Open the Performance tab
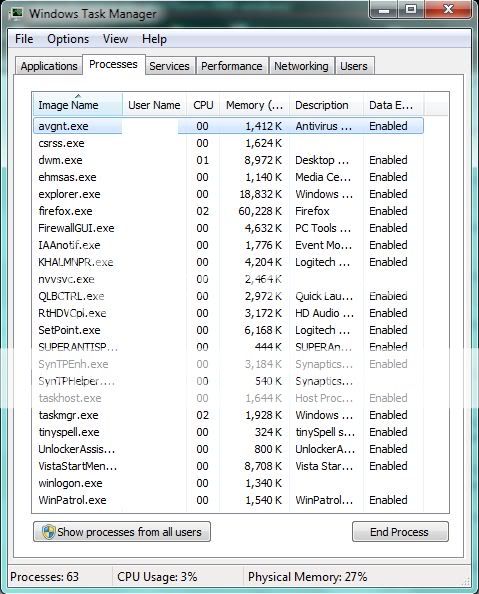The width and height of the screenshot is (479, 594). 232,66
